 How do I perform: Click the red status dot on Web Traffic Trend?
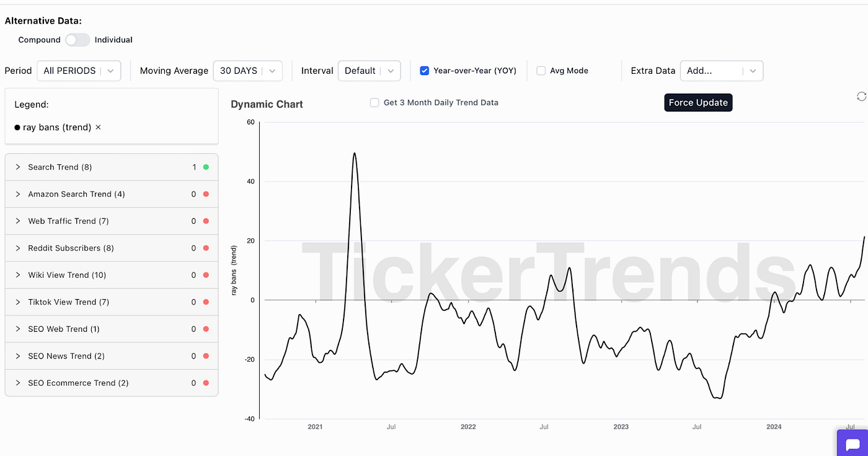click(206, 221)
